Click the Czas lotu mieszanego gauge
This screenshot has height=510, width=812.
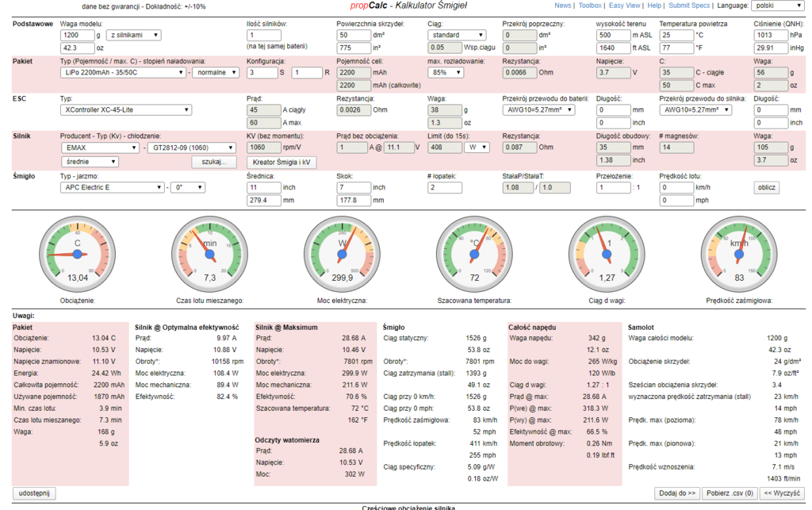(210, 253)
